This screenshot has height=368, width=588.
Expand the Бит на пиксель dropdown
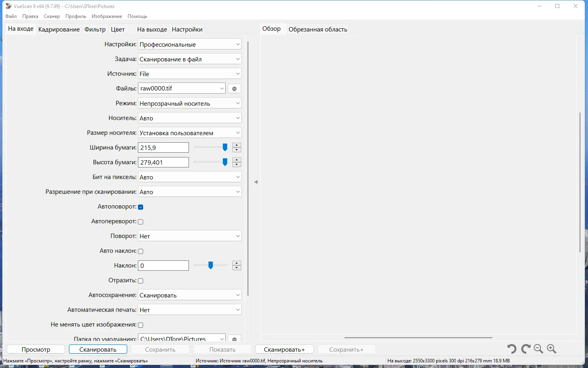[190, 177]
